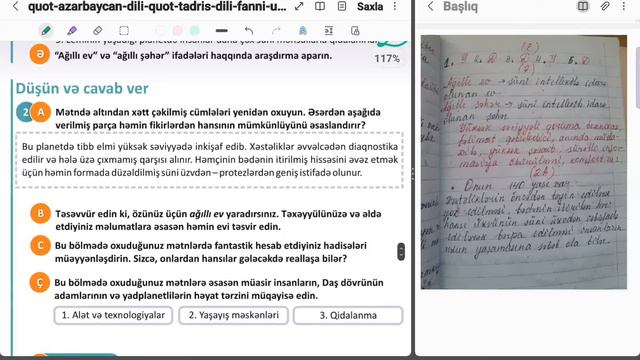640x360 pixels.
Task: Edit the Başlıq note title field
Action: (x=460, y=7)
